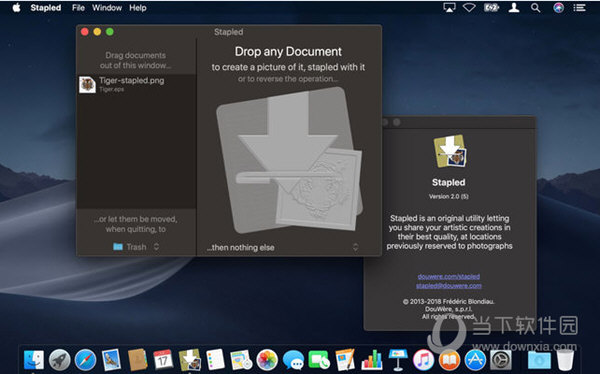Open Messages from the Dock
The height and width of the screenshot is (374, 600).
coord(293,360)
